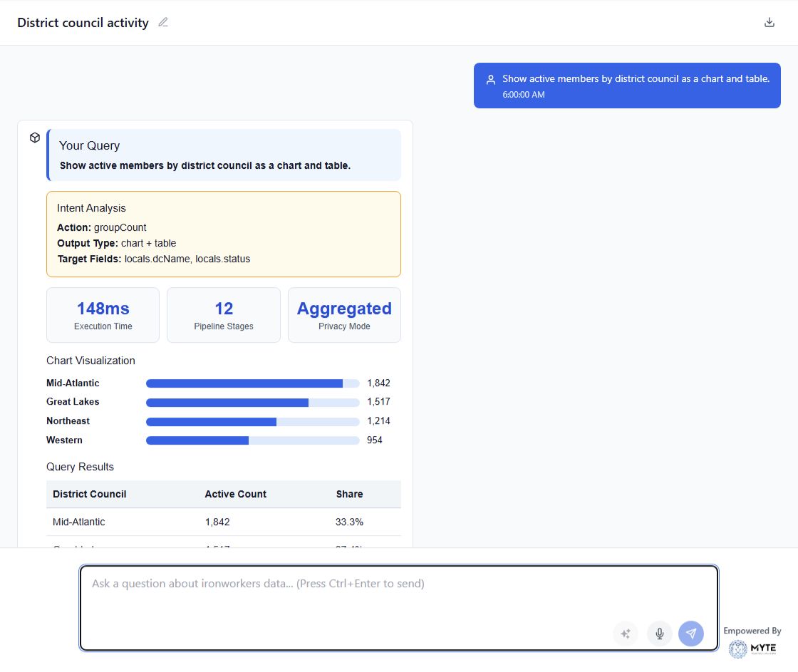The image size is (798, 672).
Task: Click the Share column header
Action: [x=349, y=494]
